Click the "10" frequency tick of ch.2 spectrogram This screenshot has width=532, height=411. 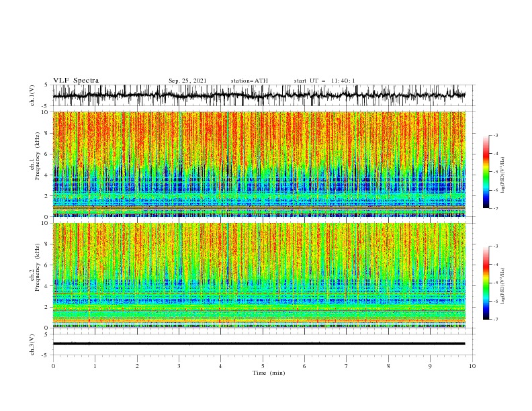click(x=45, y=223)
